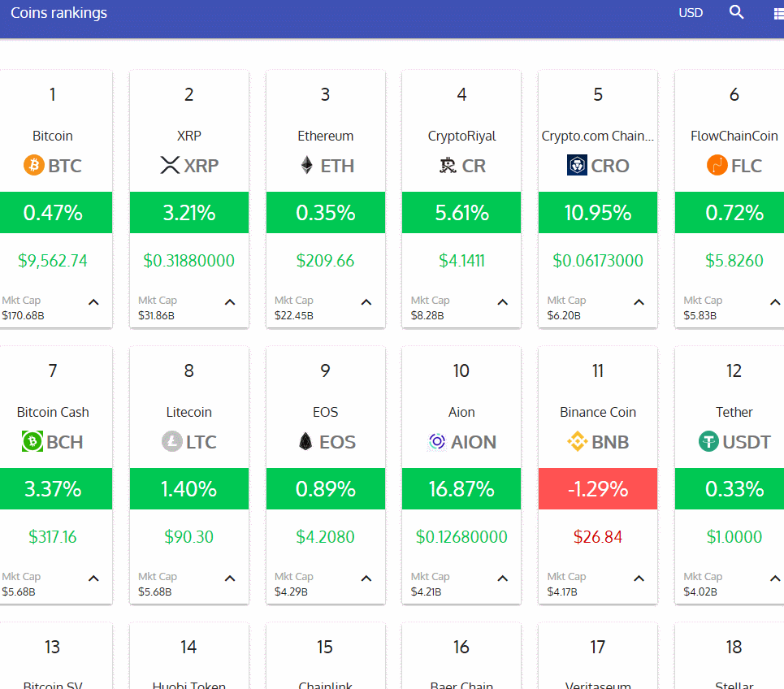Screen dimensions: 784x689
Task: Click the CryptoRiyal CR logo
Action: (448, 165)
